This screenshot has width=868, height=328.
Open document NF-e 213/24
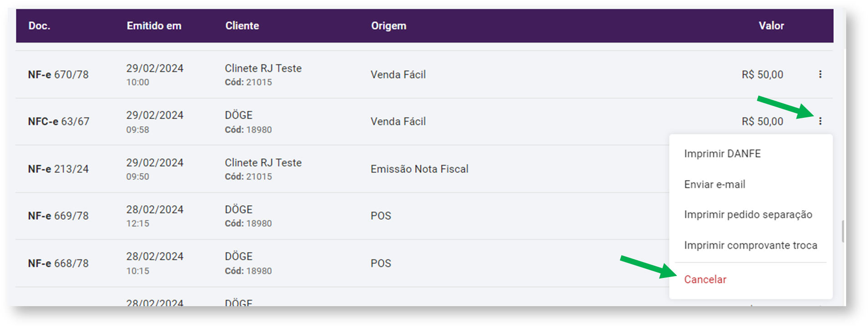coord(58,169)
